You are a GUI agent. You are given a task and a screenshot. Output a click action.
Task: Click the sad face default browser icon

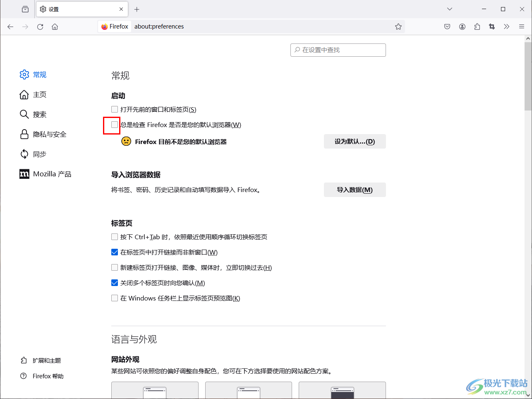coord(126,142)
